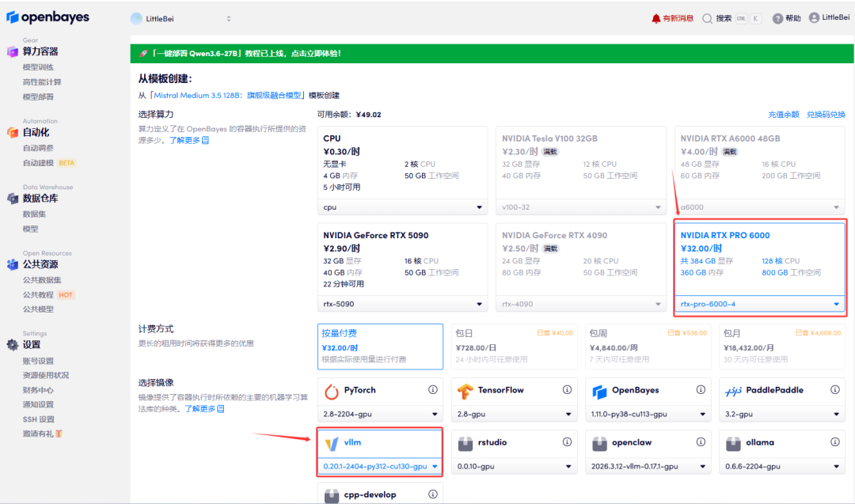Open TensorFlow version dropdown 2.8-gpu
The image size is (855, 504).
tap(515, 414)
